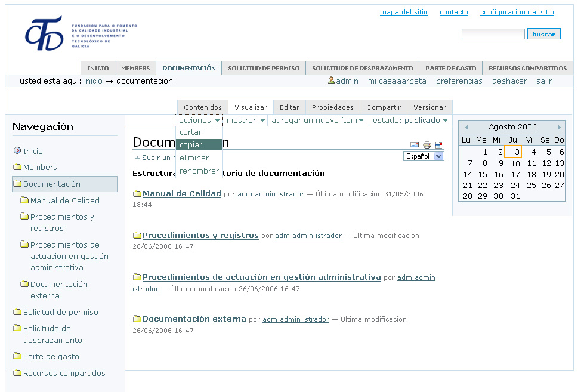Open the Español language dropdown

coord(424,156)
